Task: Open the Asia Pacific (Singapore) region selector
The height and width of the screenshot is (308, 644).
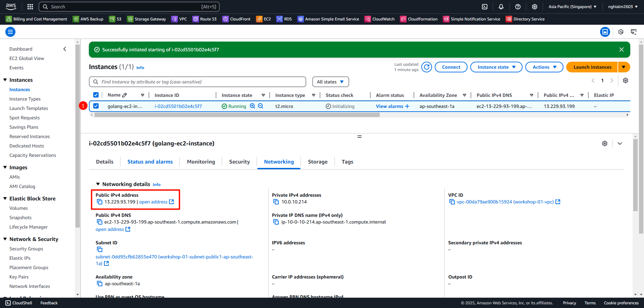Action: point(573,7)
